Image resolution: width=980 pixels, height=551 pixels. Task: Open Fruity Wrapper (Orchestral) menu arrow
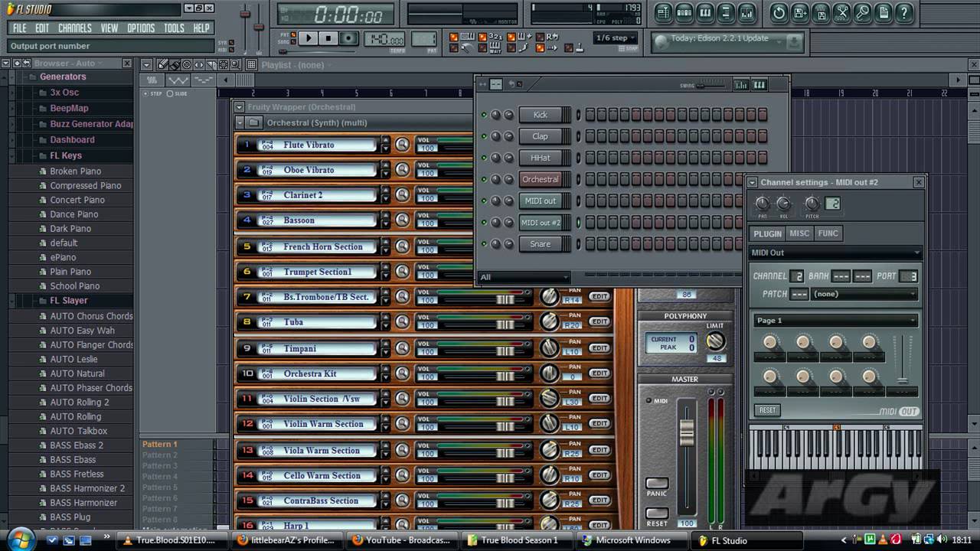point(240,107)
